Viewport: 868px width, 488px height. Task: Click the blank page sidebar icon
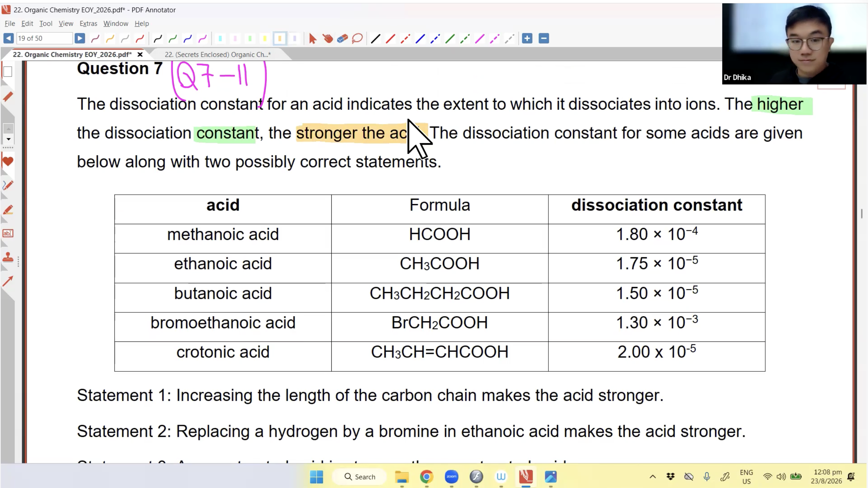8,71
